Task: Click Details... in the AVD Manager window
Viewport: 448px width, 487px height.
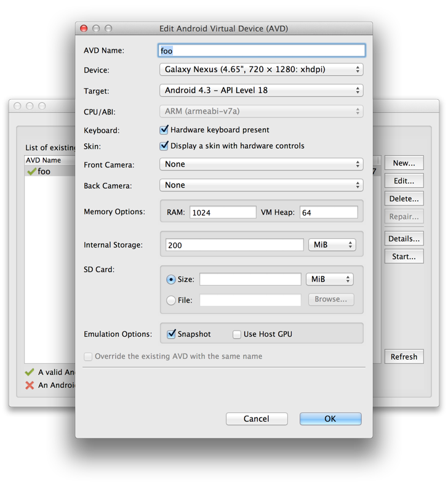Action: click(x=404, y=238)
